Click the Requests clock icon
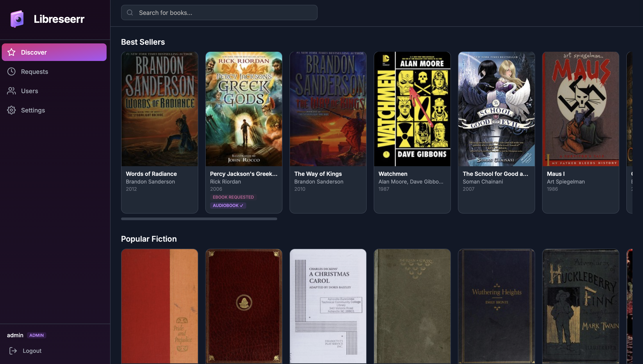The width and height of the screenshot is (643, 364). pyautogui.click(x=11, y=71)
